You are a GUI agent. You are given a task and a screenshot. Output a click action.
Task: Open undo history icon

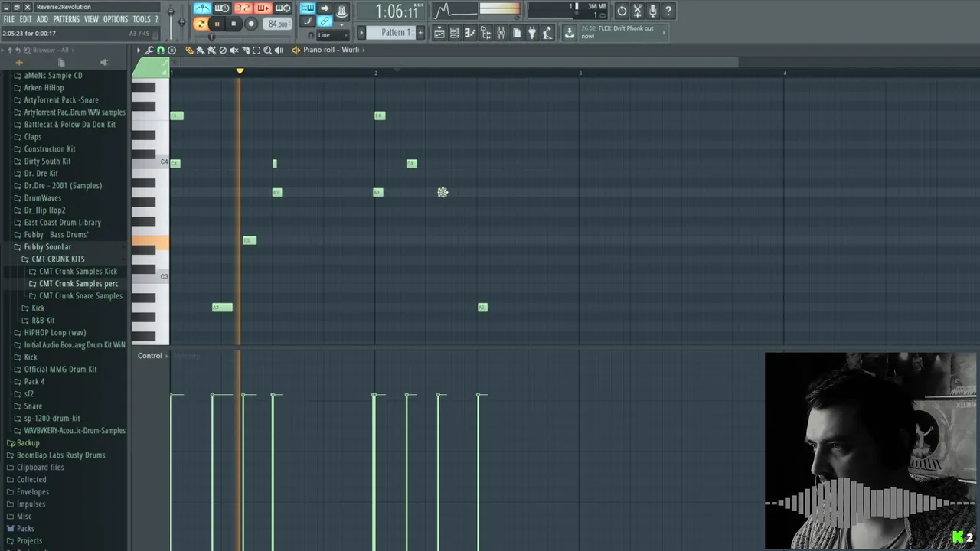pos(622,11)
